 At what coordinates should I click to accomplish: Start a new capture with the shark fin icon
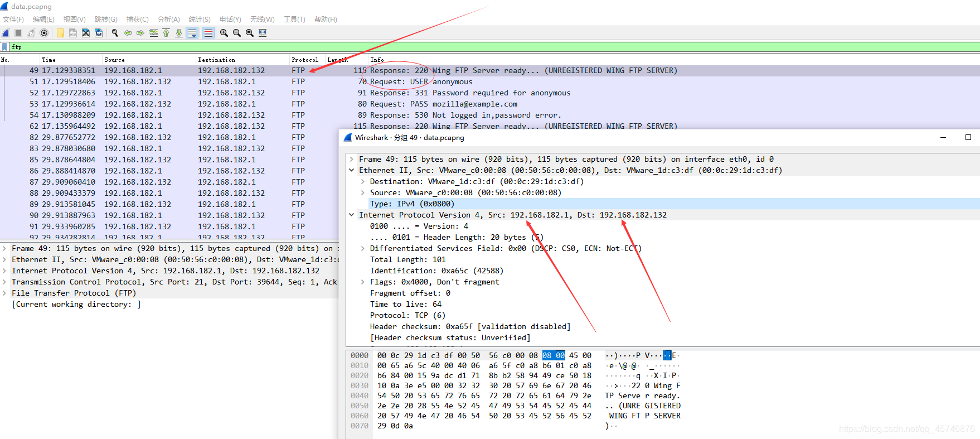[6, 33]
